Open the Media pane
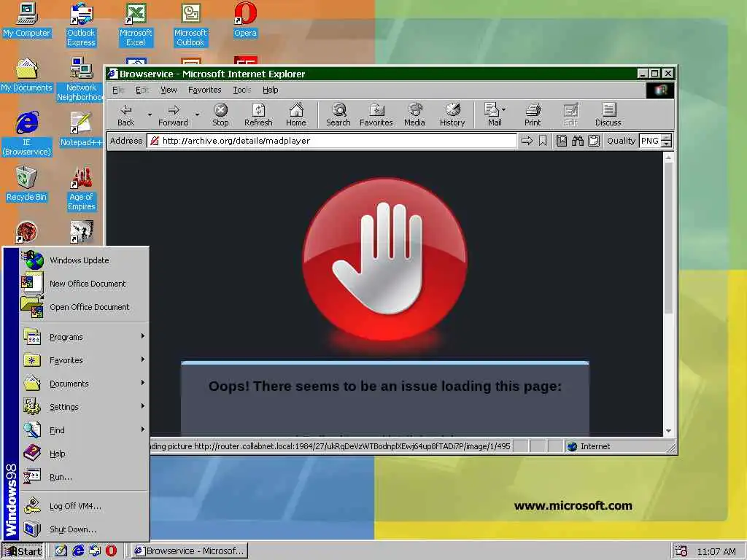This screenshot has width=747, height=560. (414, 115)
